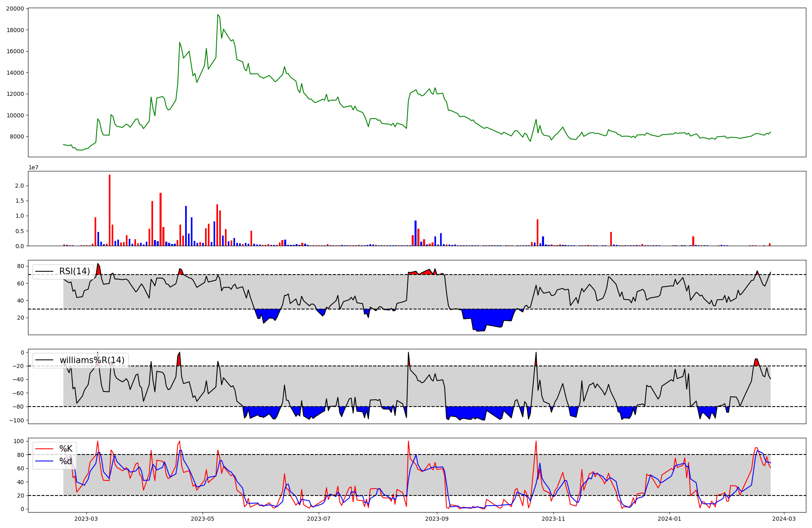This screenshot has height=528, width=812.
Task: Click the 2023-07 x-axis date label
Action: pos(319,519)
